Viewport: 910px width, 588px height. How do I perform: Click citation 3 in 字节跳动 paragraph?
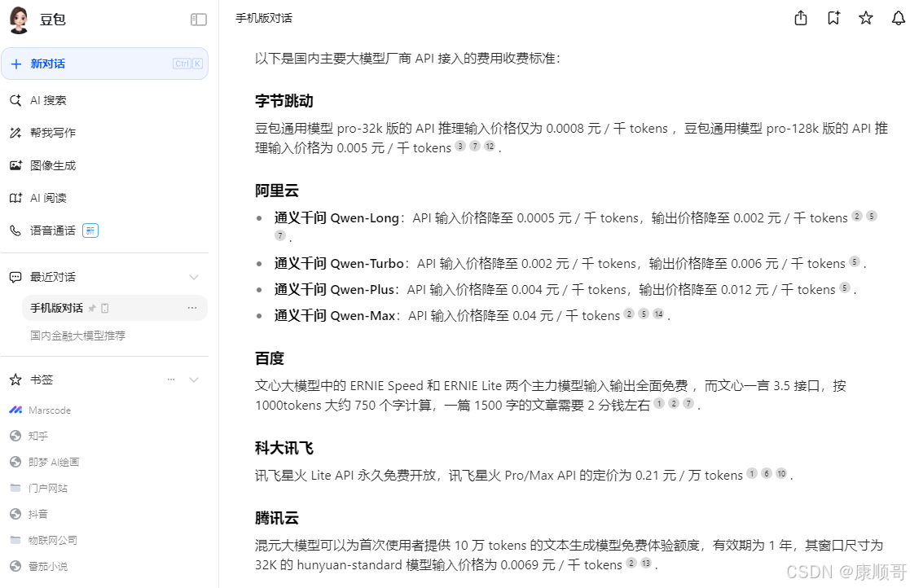click(460, 146)
